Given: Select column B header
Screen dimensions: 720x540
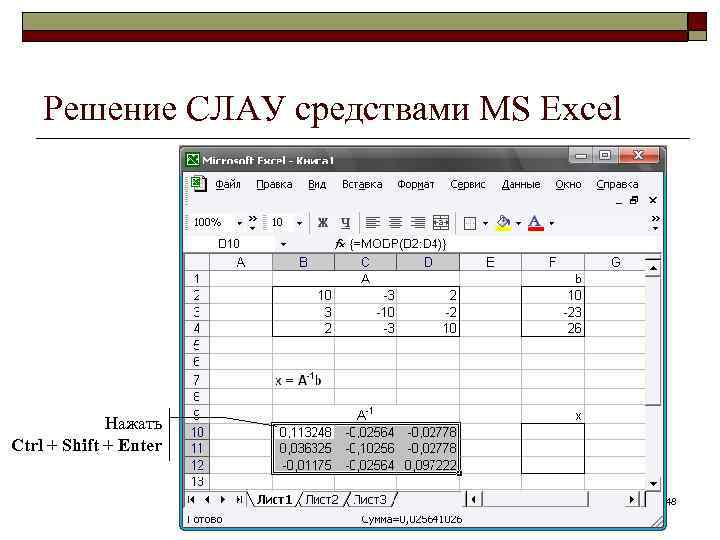Looking at the screenshot, I should (x=303, y=263).
